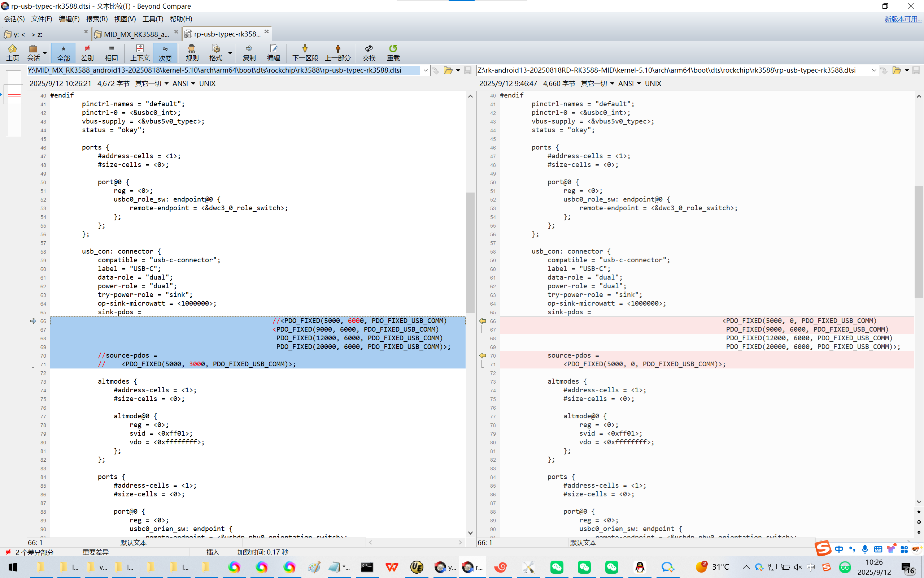Image resolution: width=924 pixels, height=578 pixels.
Task: Jump to Next Section (下一区段)
Action: tap(305, 53)
